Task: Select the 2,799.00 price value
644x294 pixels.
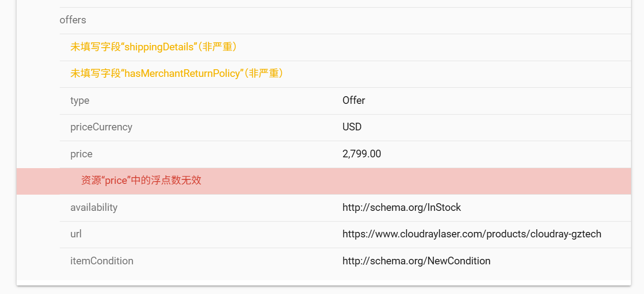Action: point(362,154)
